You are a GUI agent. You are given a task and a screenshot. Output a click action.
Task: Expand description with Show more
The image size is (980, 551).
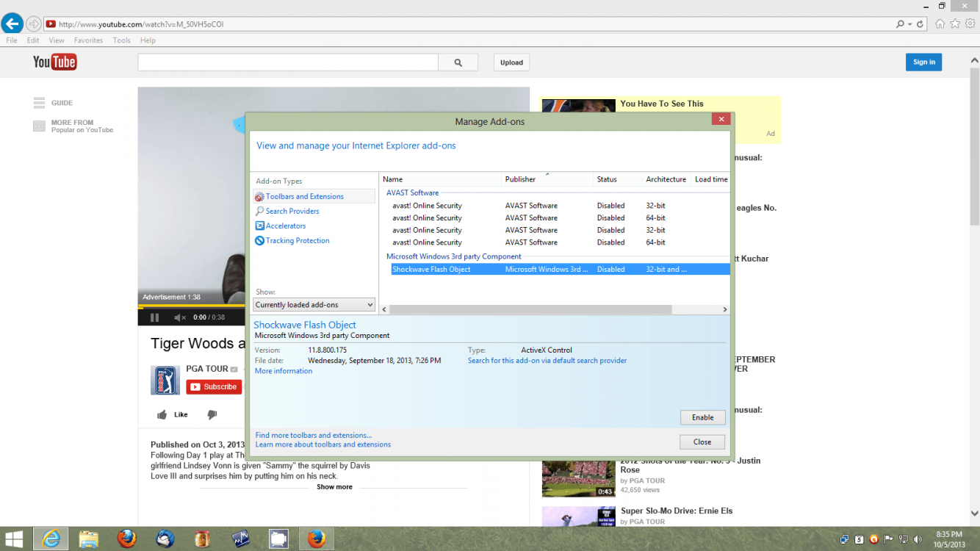click(334, 487)
